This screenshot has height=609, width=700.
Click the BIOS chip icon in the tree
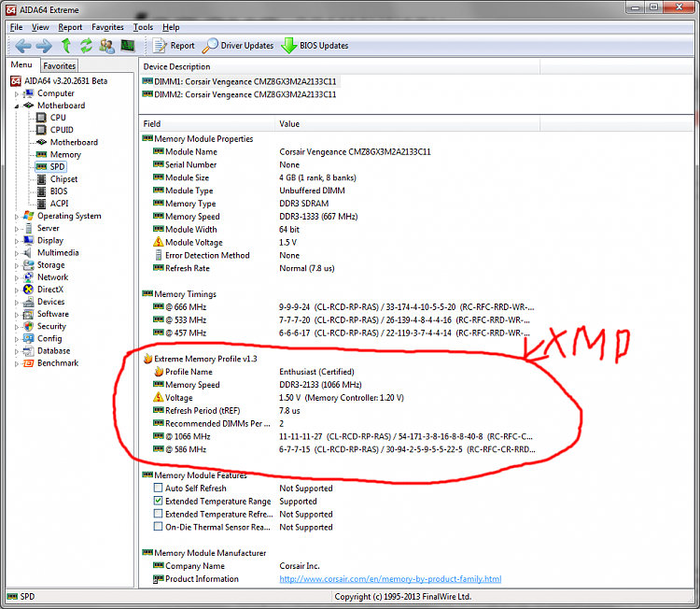(x=41, y=191)
